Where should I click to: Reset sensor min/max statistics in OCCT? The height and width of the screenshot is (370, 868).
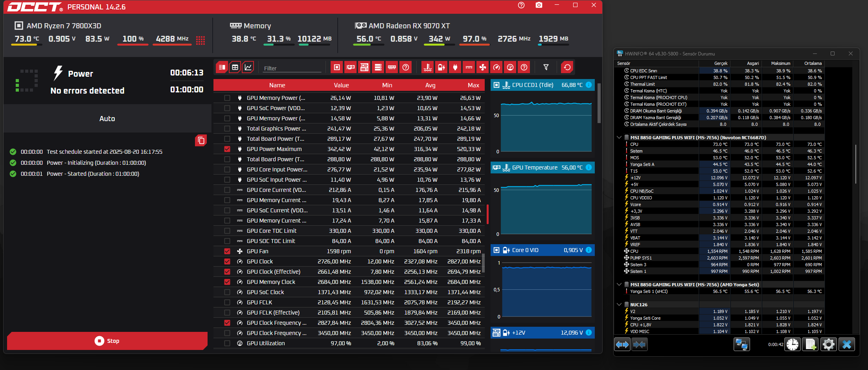pos(567,67)
